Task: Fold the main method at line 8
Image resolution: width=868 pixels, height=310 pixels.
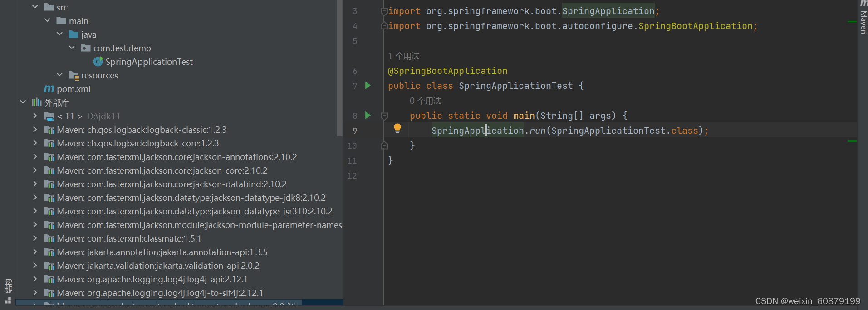Action: [384, 116]
